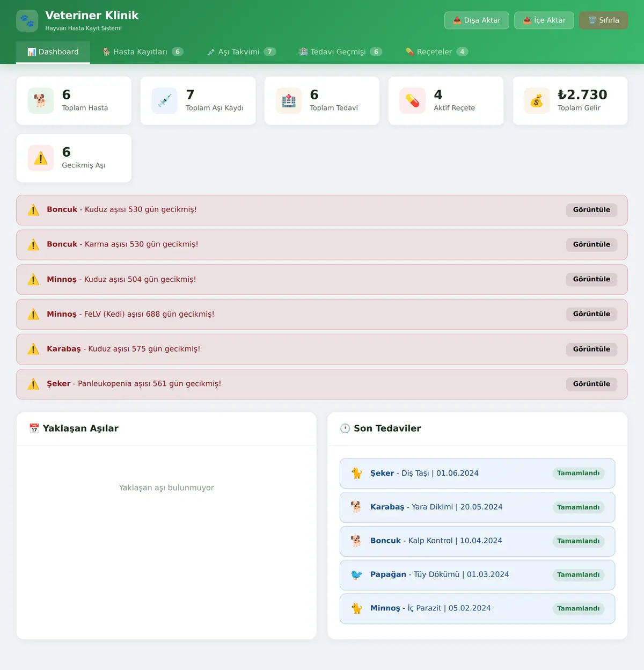Click the cat icon in Şeker treatment row
644x670 pixels.
point(356,473)
